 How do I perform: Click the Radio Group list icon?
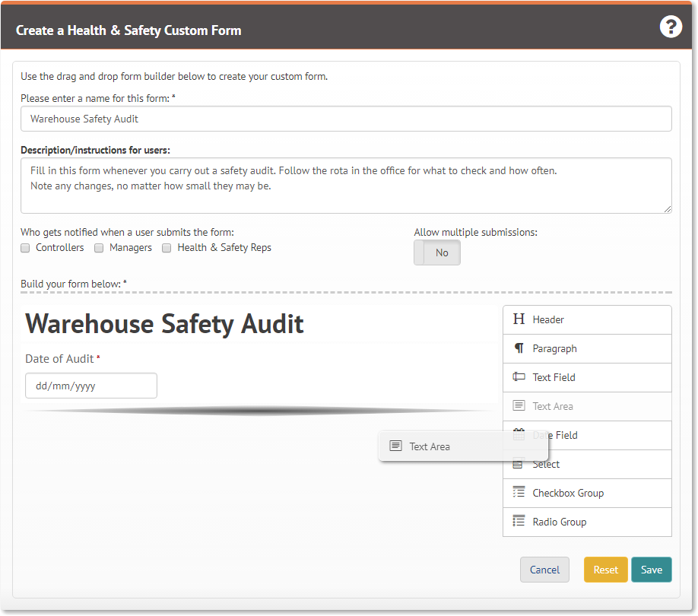click(x=519, y=521)
